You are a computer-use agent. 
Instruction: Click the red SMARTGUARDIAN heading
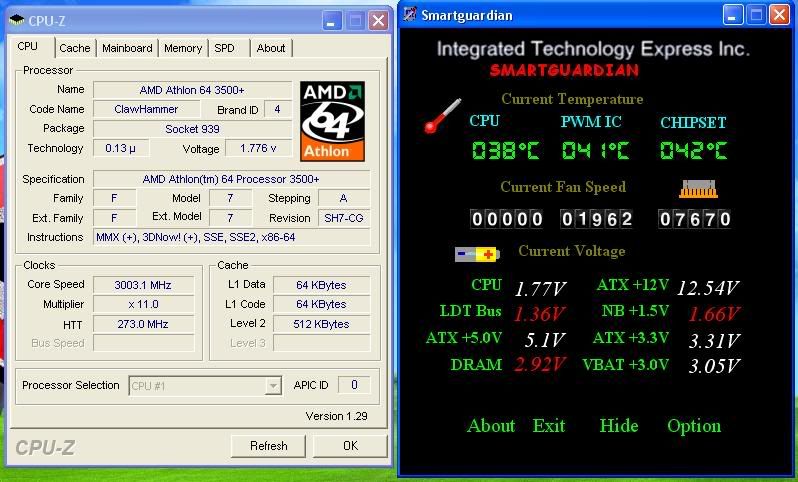(x=564, y=70)
